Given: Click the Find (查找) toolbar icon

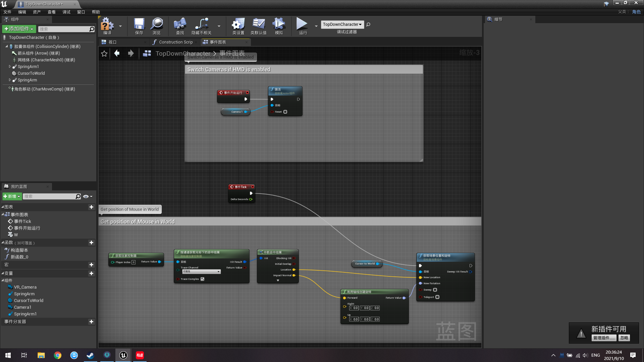Looking at the screenshot, I should 180,26.
